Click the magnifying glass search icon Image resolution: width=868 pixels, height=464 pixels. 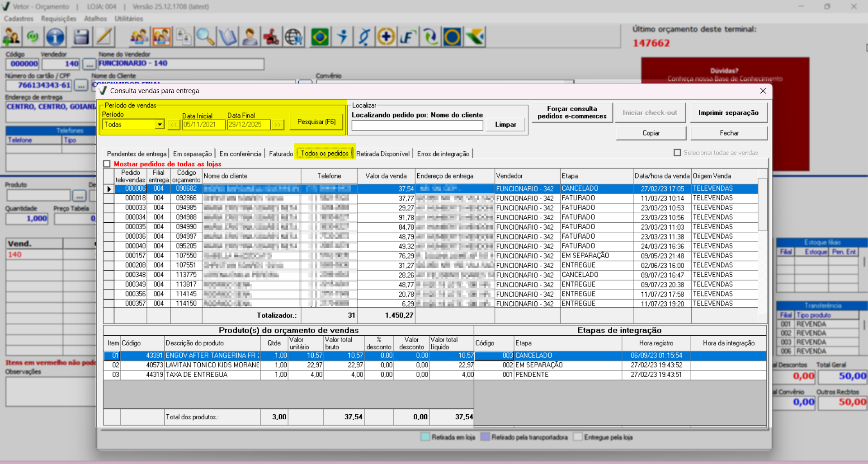click(x=205, y=37)
